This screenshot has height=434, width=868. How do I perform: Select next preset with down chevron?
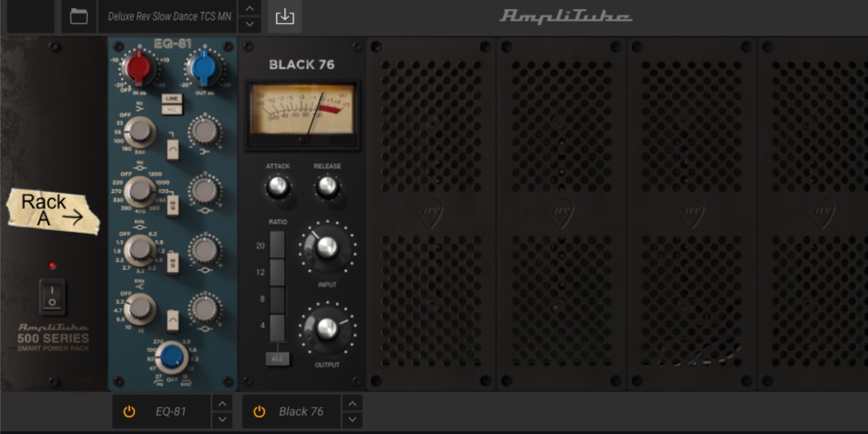pyautogui.click(x=249, y=25)
